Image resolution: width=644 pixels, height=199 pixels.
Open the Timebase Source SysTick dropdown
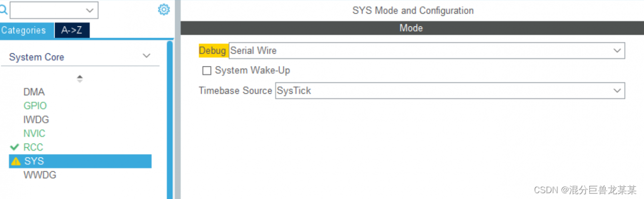pyautogui.click(x=450, y=91)
